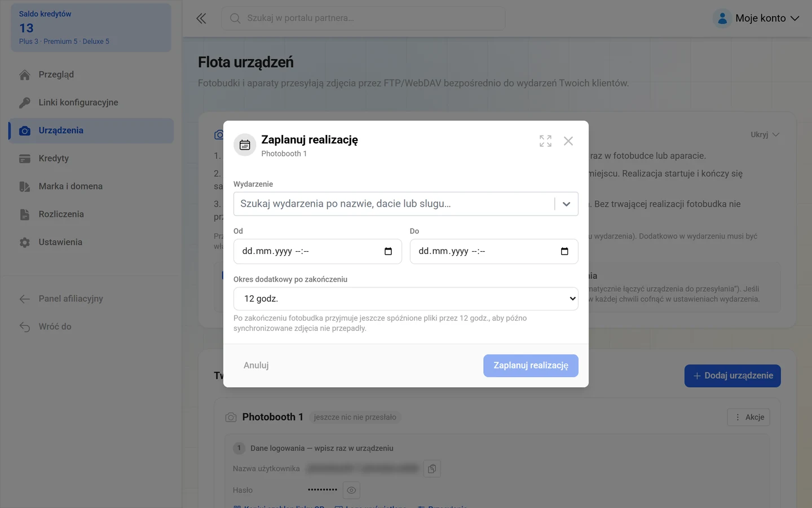The image size is (812, 508).
Task: Open Kredyty in the sidebar
Action: coord(91,158)
